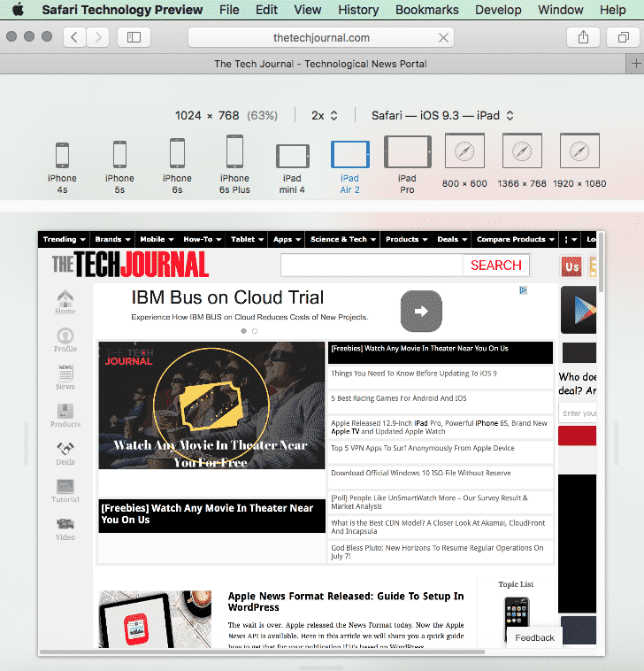
Task: Pick the iPad Pro device preset
Action: click(406, 153)
